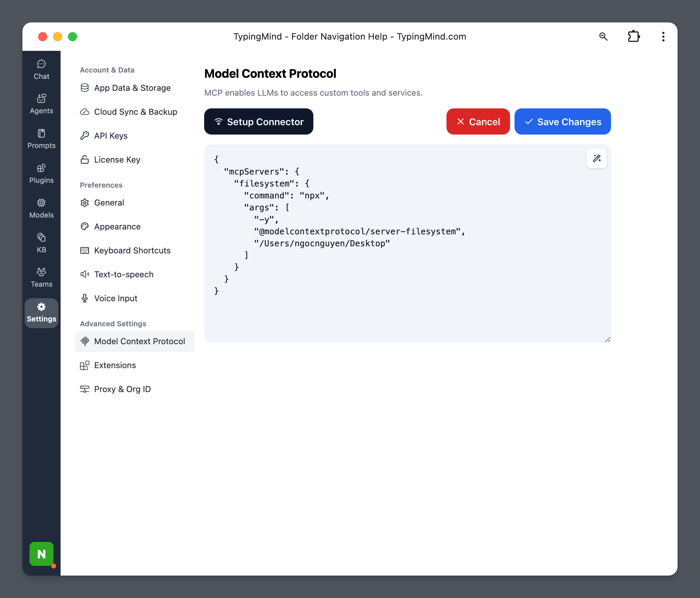This screenshot has width=700, height=598.
Task: Click the browser extensions puzzle icon
Action: [634, 37]
